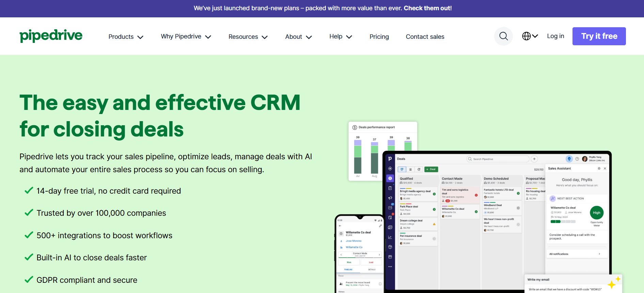Click the Search Pipedrive field

[498, 159]
